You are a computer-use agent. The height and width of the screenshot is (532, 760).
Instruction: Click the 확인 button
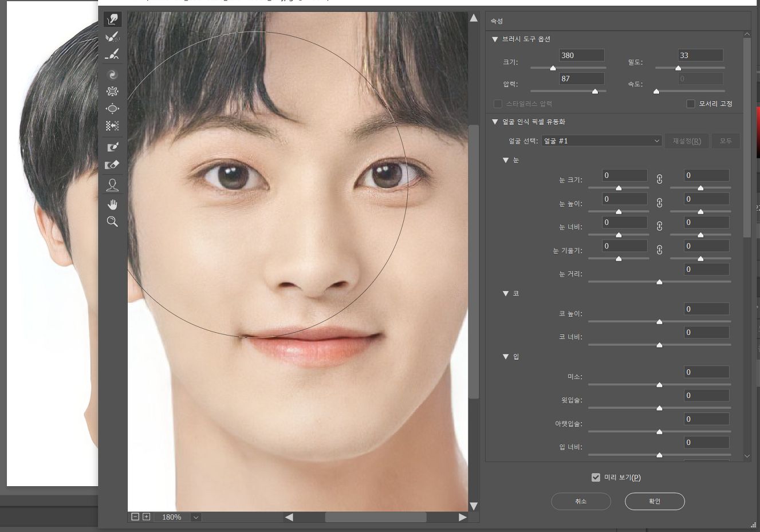pos(654,501)
